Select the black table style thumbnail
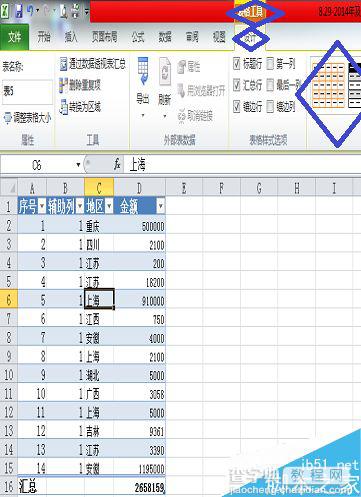361x497 pixels. point(354,85)
